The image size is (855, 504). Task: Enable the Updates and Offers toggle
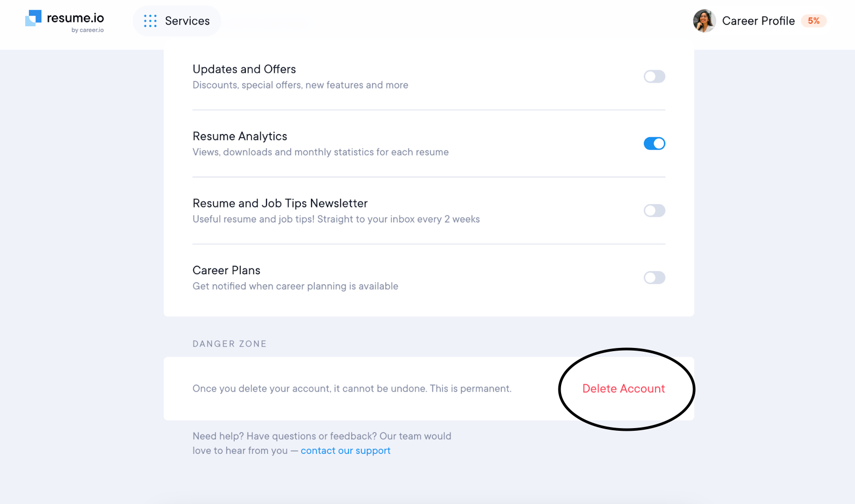(654, 76)
